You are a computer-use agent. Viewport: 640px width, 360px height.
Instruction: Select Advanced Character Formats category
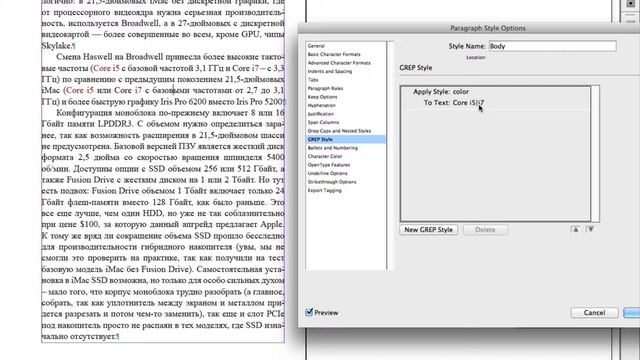pyautogui.click(x=339, y=63)
